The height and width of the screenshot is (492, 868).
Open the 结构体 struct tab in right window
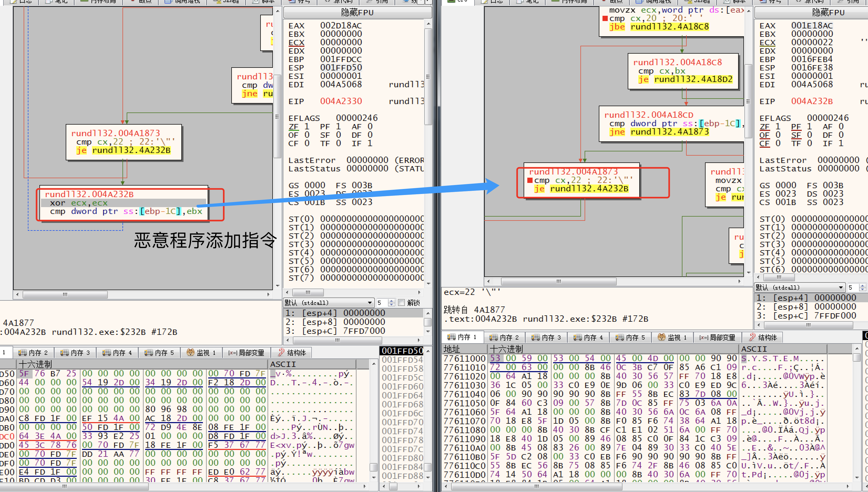pyautogui.click(x=763, y=337)
